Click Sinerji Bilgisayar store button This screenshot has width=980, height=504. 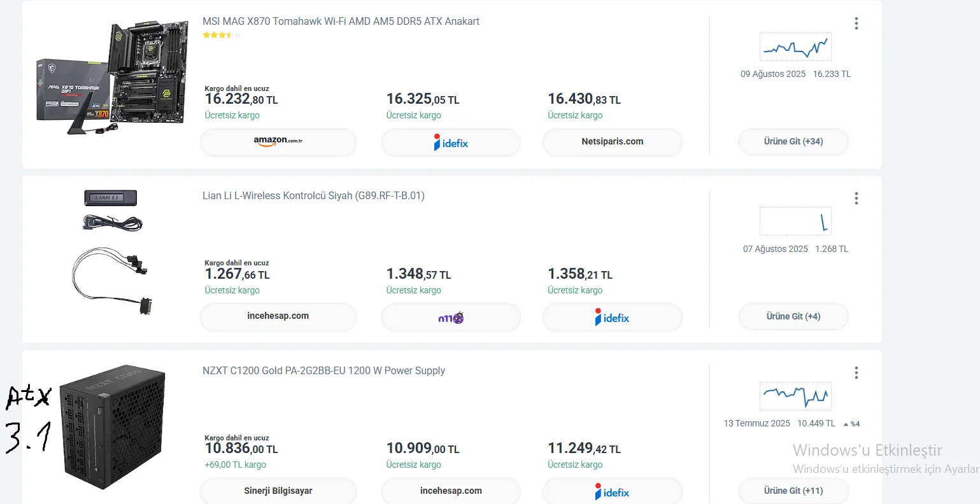pos(278,491)
